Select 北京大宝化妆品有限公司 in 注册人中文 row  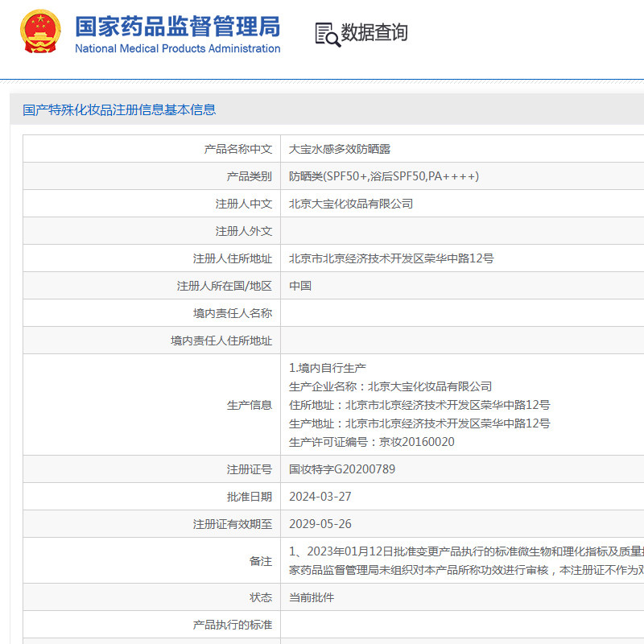point(351,204)
